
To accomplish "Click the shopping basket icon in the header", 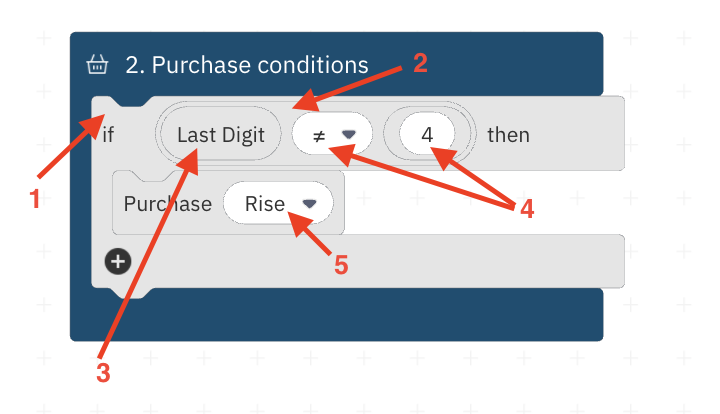I will tap(97, 64).
